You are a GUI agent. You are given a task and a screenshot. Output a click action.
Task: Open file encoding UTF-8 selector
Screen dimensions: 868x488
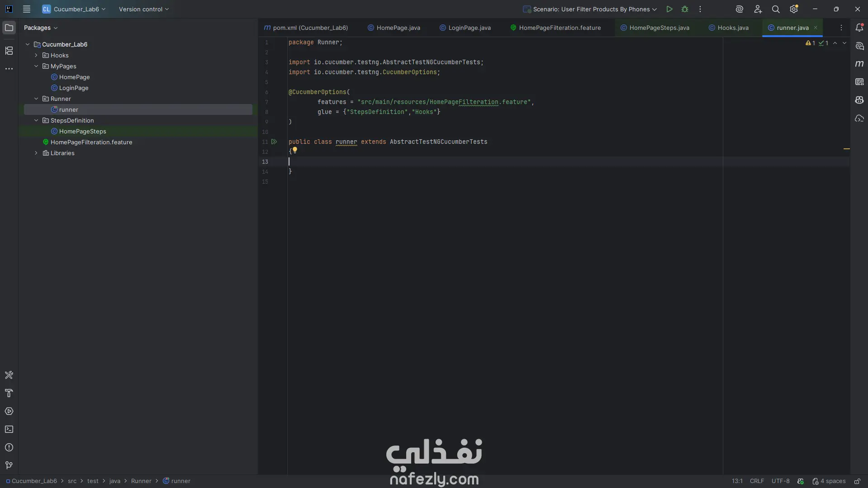point(780,481)
